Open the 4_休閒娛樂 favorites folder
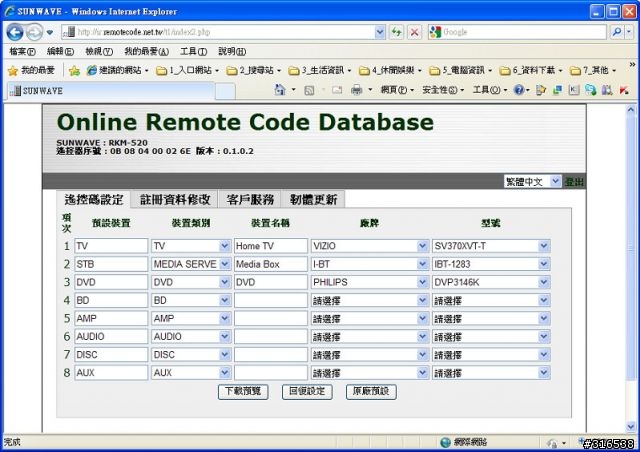 coord(390,71)
